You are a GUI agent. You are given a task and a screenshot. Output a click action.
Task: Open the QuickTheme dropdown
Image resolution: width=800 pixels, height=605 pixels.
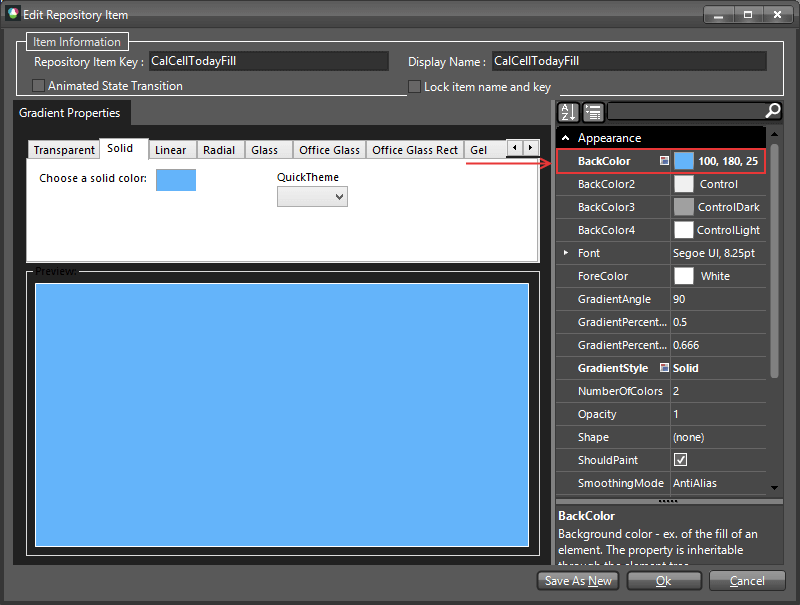339,196
